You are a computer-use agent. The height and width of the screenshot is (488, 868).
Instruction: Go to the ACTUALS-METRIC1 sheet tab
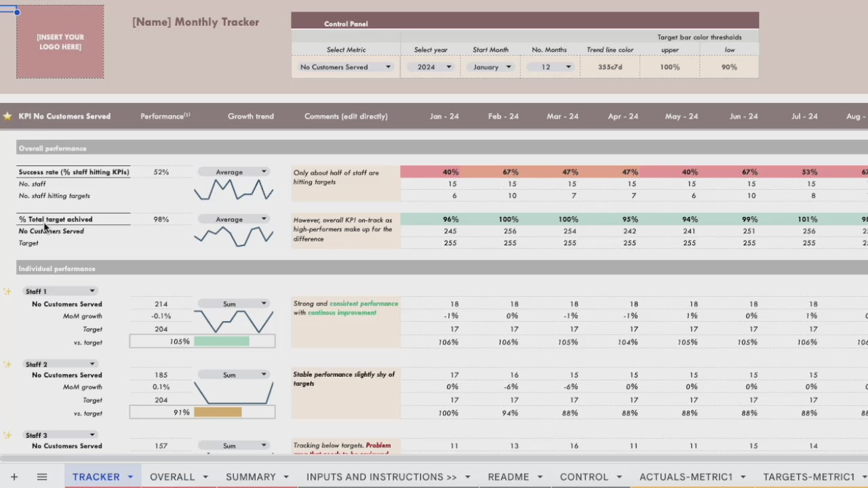point(686,477)
